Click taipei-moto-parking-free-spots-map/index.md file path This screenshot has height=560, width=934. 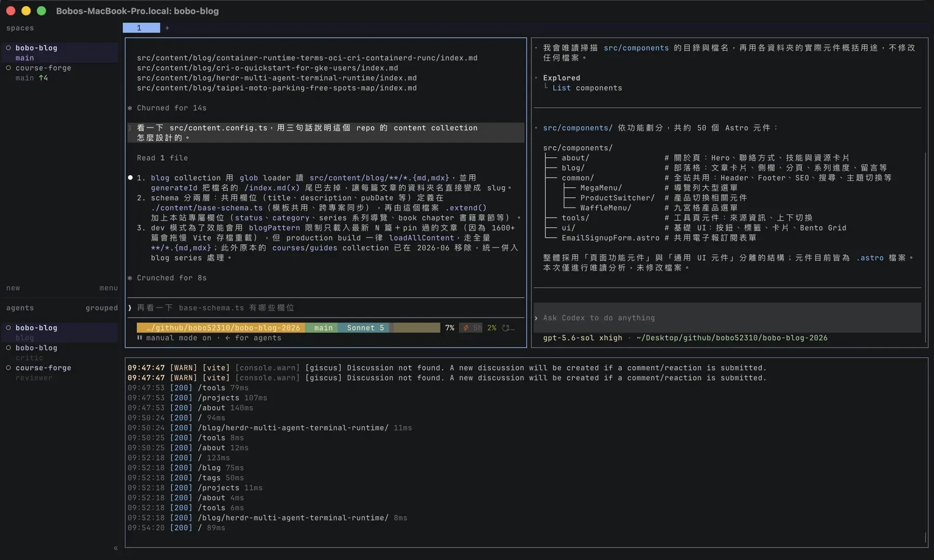click(x=277, y=88)
